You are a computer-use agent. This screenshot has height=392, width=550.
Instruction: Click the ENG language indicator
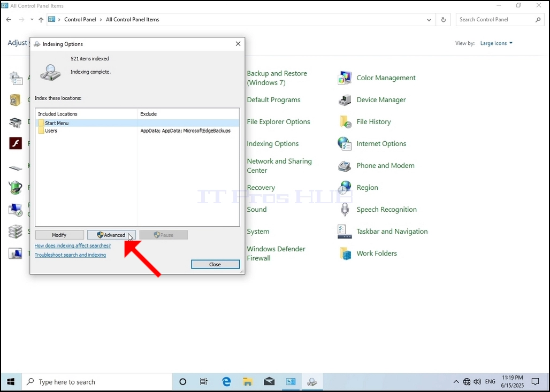pos(490,382)
